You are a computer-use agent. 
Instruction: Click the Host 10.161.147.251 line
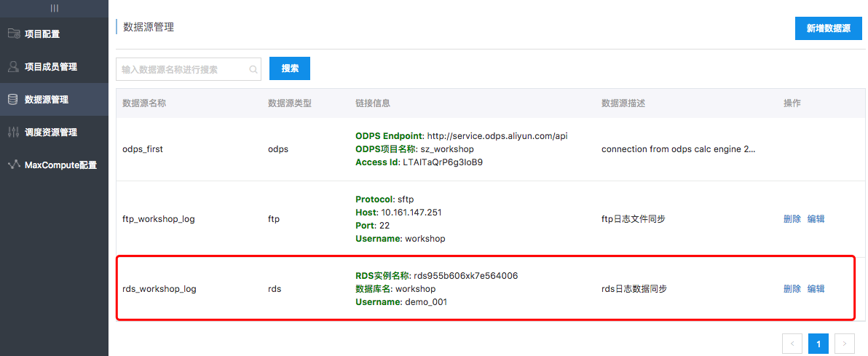pyautogui.click(x=398, y=212)
